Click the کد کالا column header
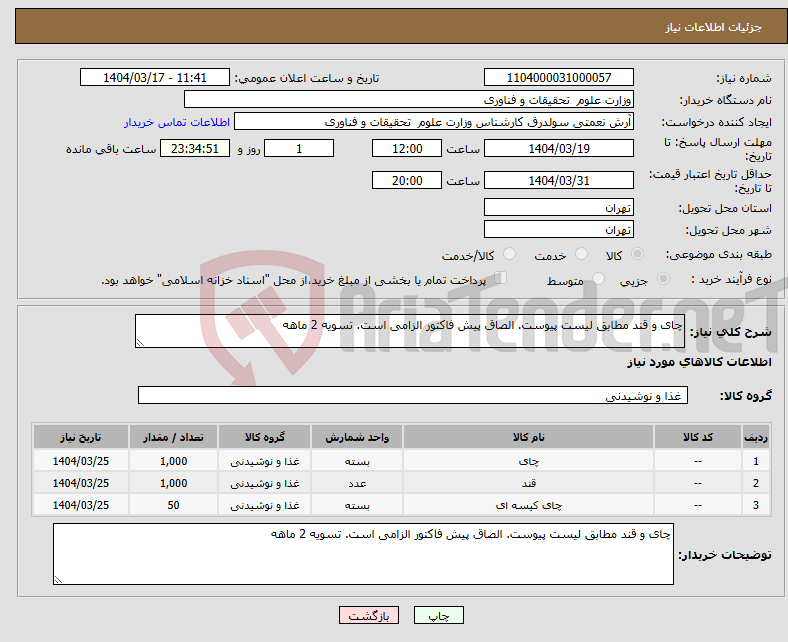Viewport: 788px width, 642px height. click(698, 437)
